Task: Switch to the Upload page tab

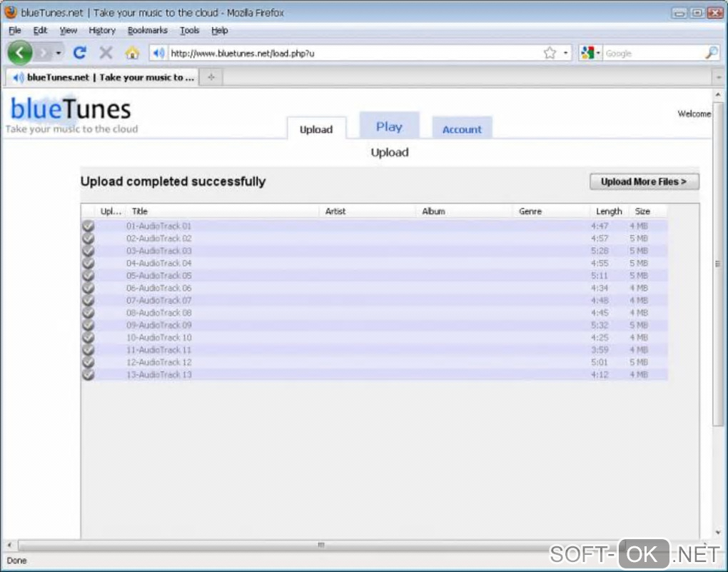Action: 316,129
